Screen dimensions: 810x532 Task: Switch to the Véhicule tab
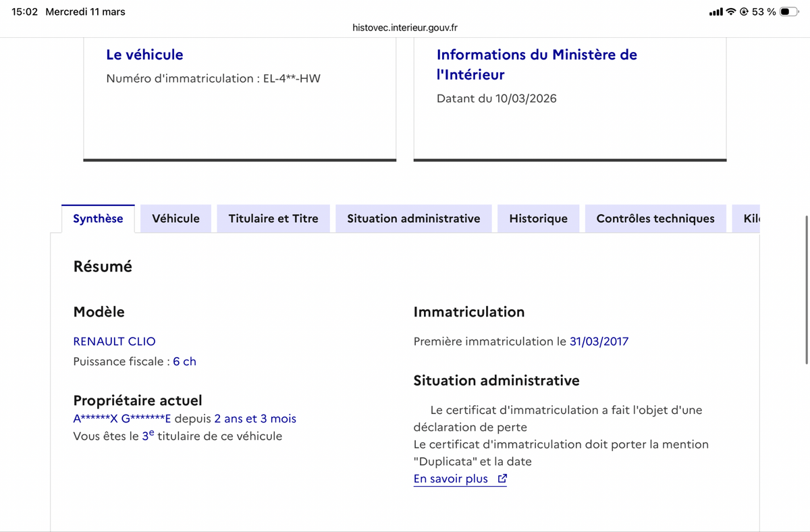pos(175,218)
